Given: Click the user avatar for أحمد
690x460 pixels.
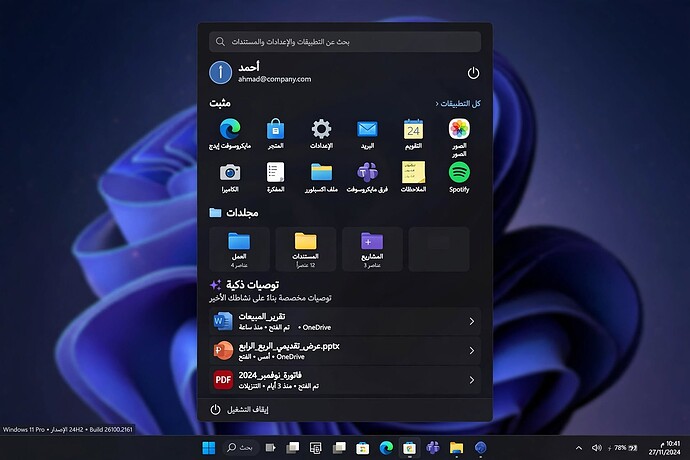Looking at the screenshot, I should click(220, 72).
